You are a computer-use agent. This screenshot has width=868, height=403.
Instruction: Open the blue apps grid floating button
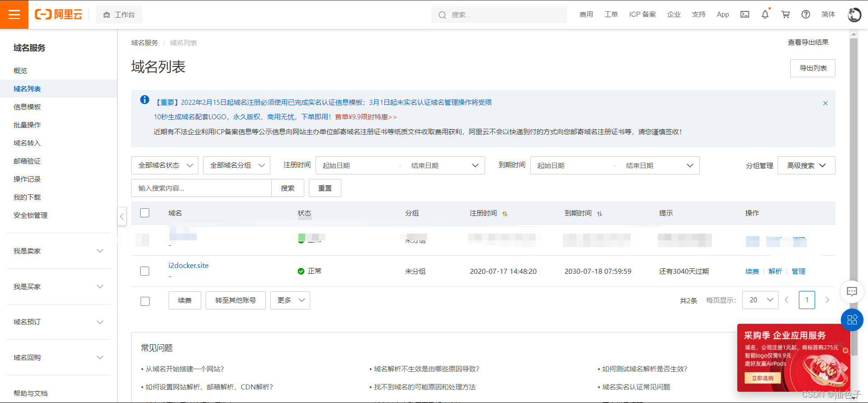click(852, 320)
